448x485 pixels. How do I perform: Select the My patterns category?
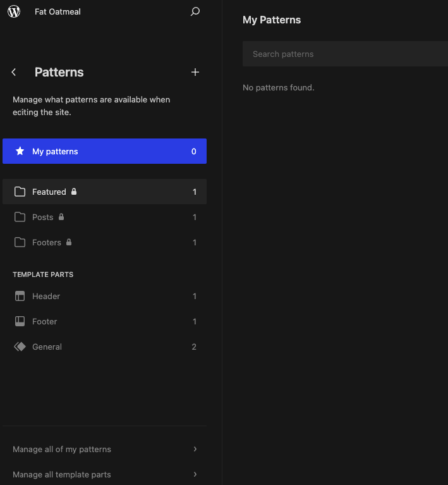pyautogui.click(x=104, y=151)
